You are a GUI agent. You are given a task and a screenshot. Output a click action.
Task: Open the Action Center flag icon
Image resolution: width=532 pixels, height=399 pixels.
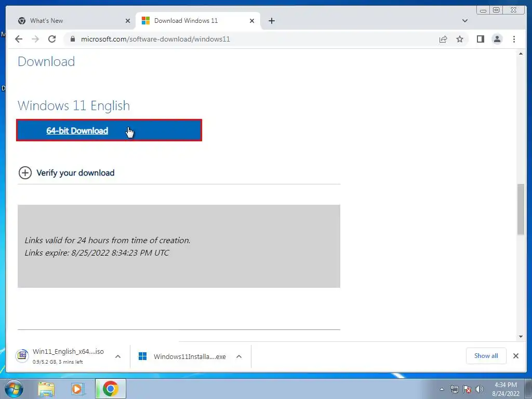467,389
